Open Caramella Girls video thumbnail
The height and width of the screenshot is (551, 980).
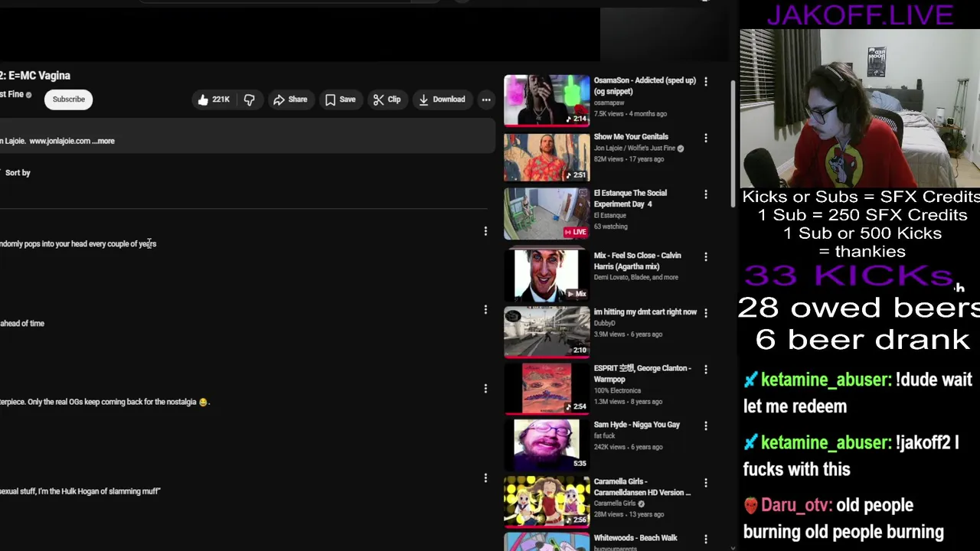click(x=547, y=501)
